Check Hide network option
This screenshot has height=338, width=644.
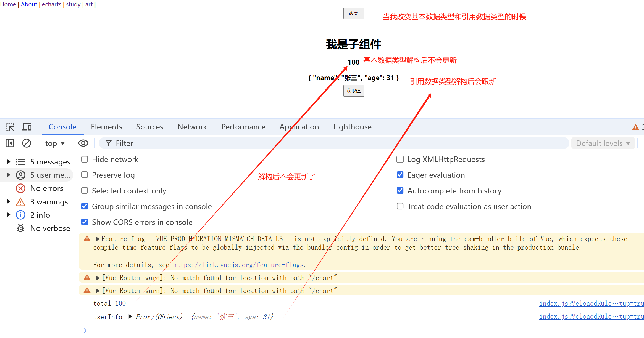(x=84, y=159)
